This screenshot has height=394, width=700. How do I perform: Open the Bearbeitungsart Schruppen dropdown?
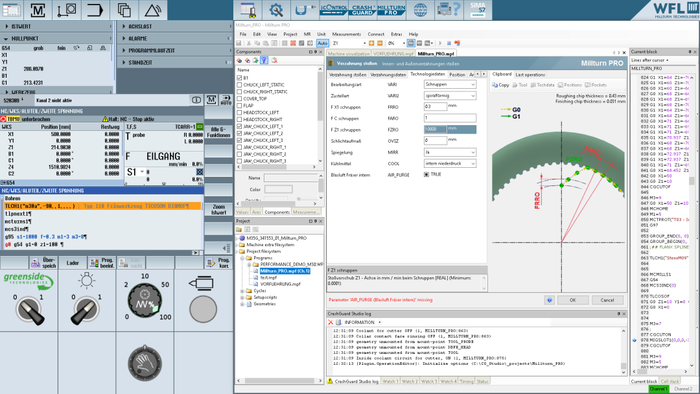pyautogui.click(x=450, y=84)
